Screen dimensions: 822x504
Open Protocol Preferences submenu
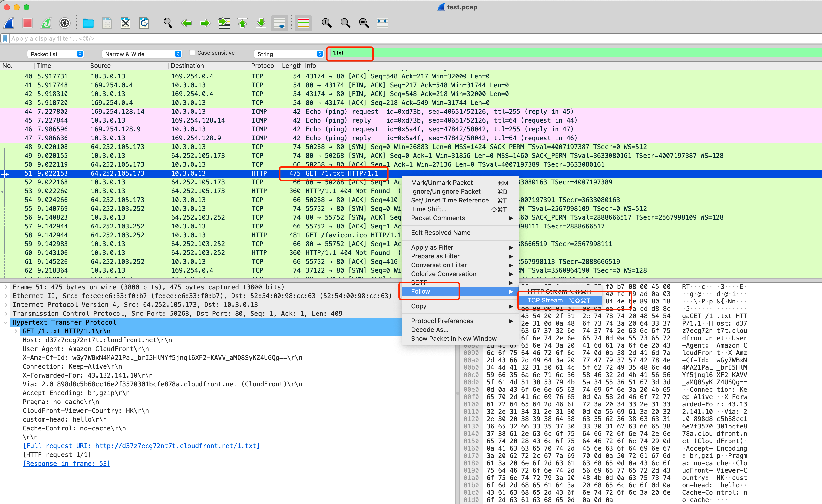(460, 321)
